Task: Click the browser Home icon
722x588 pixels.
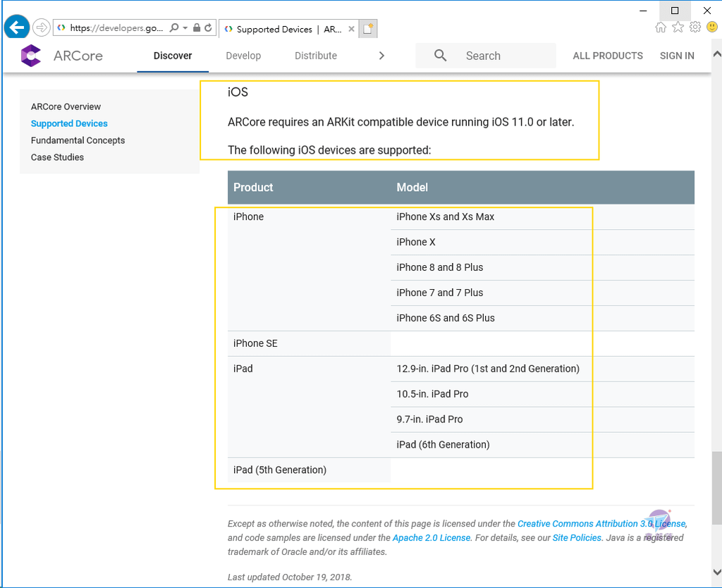Action: point(661,27)
